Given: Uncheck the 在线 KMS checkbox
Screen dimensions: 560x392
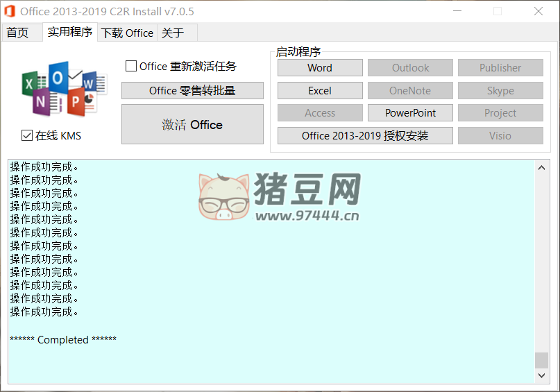Looking at the screenshot, I should click(27, 135).
